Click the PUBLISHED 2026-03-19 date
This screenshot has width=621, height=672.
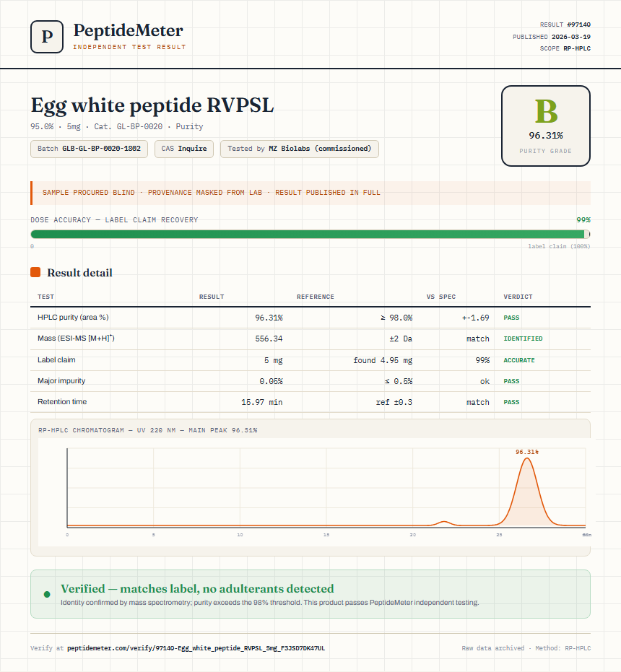point(552,37)
